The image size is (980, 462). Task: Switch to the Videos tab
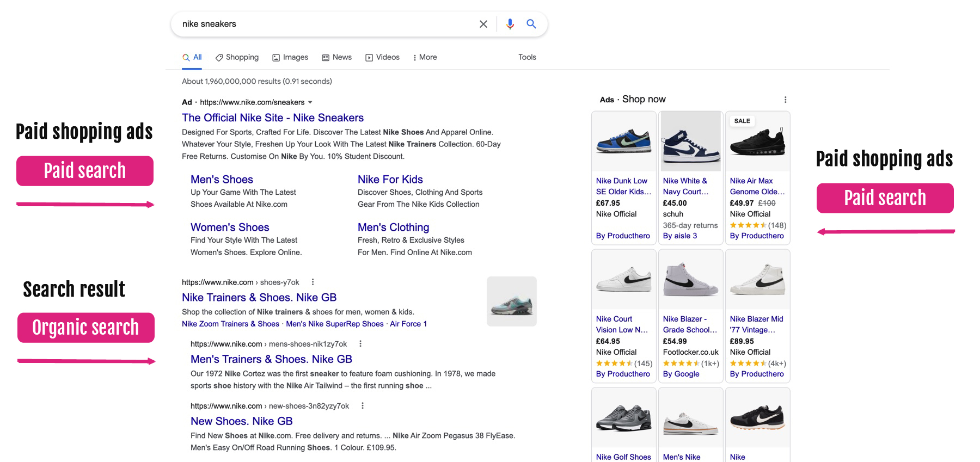[382, 57]
